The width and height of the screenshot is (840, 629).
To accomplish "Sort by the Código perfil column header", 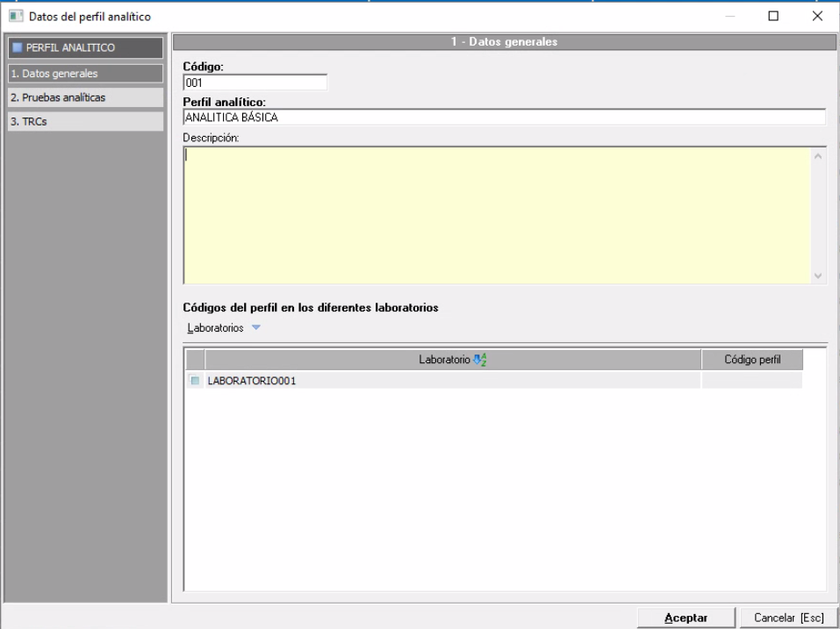I will coord(751,358).
